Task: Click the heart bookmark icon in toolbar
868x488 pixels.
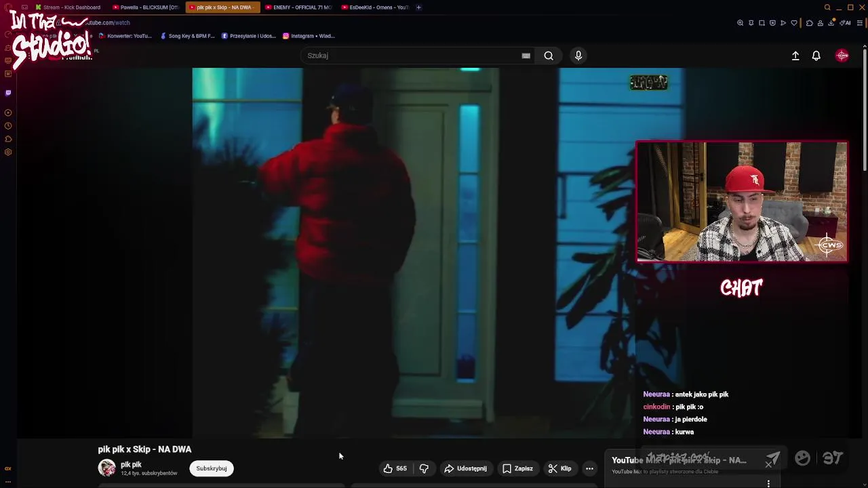Action: click(794, 23)
